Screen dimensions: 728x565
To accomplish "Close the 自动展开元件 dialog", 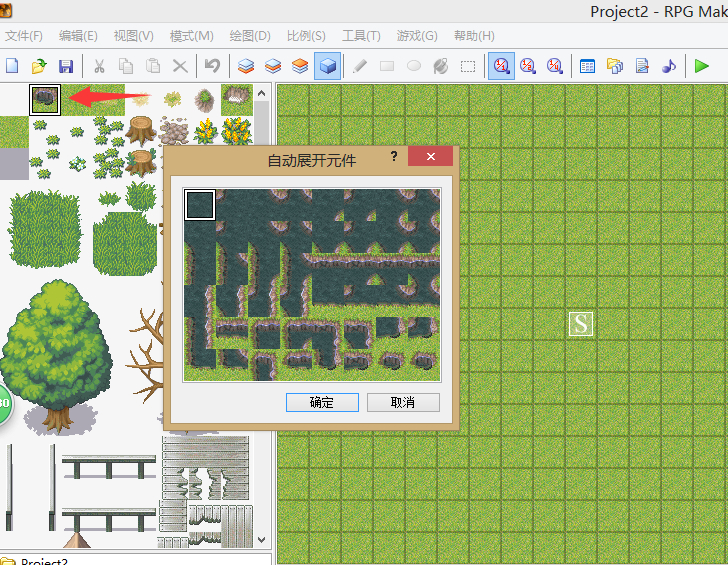I will (430, 156).
